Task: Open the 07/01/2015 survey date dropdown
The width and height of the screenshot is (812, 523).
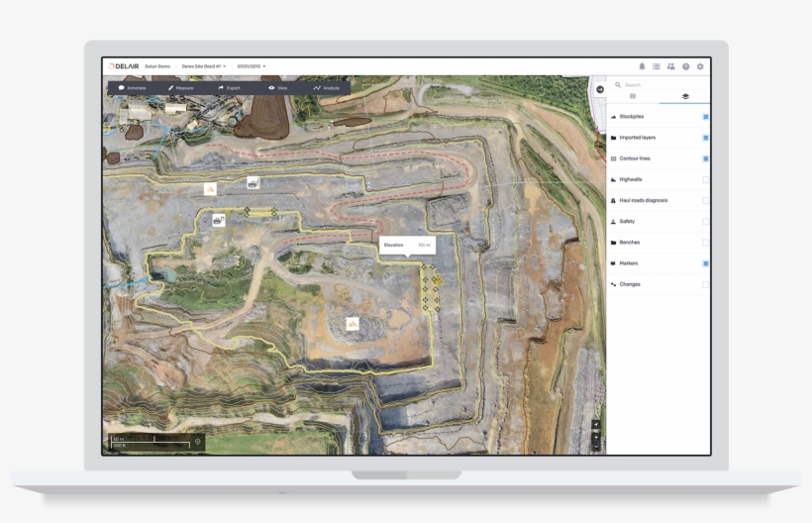Action: coord(252,66)
